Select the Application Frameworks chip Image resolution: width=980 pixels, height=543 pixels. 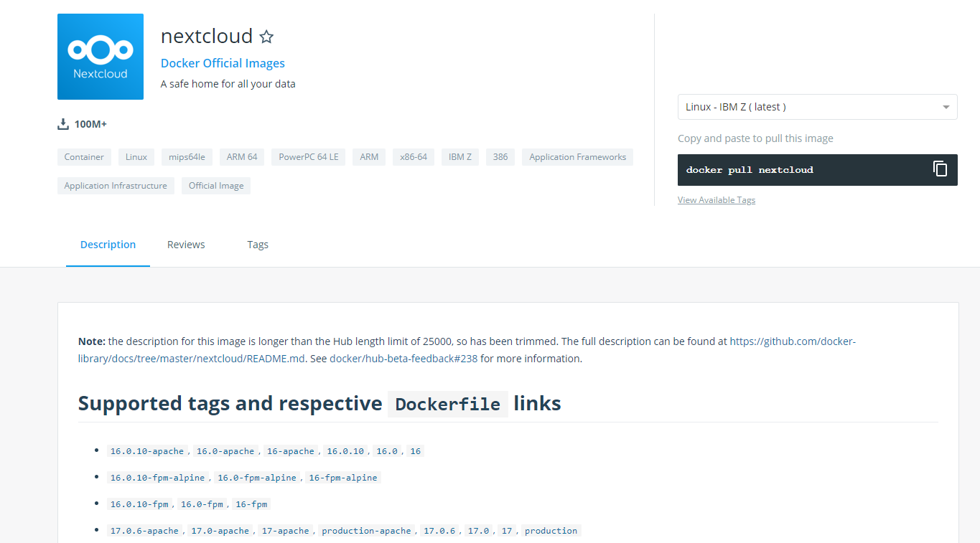pyautogui.click(x=578, y=157)
